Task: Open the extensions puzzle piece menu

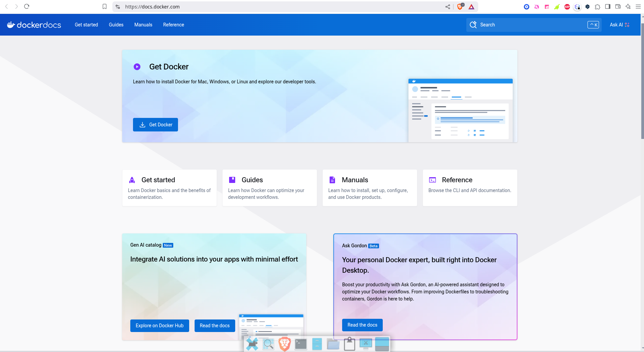Action: [598, 7]
